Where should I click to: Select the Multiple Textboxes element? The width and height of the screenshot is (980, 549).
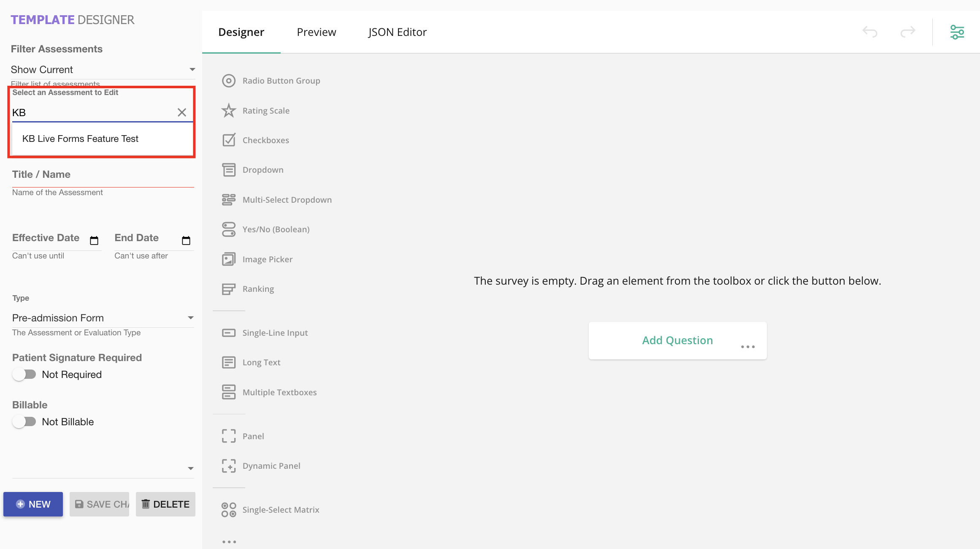click(279, 392)
